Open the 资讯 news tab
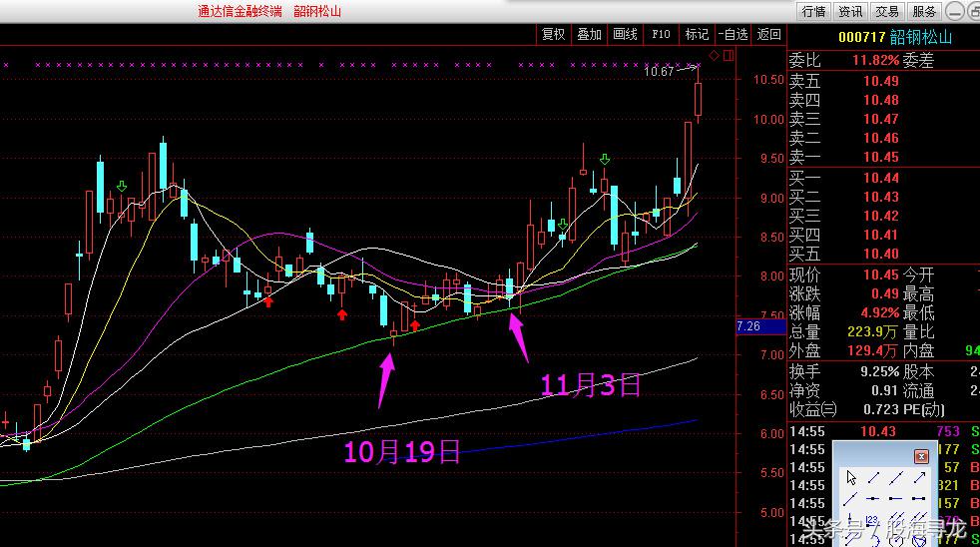 click(850, 12)
